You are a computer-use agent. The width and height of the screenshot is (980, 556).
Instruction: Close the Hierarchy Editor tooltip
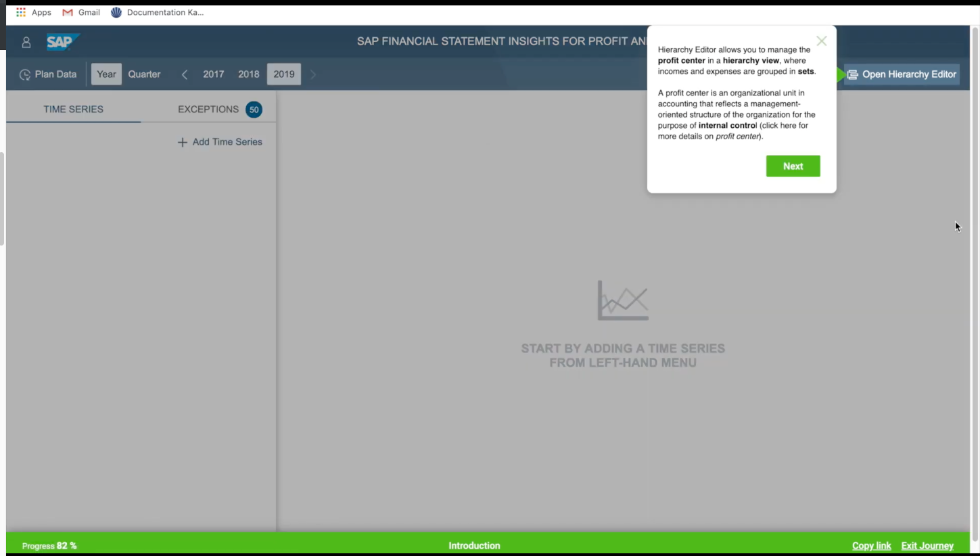coord(822,41)
